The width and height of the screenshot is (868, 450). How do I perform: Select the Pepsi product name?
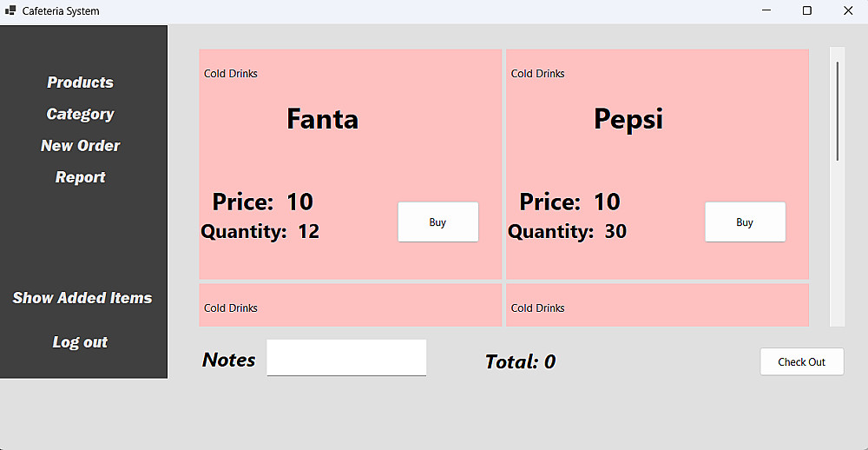pos(628,119)
